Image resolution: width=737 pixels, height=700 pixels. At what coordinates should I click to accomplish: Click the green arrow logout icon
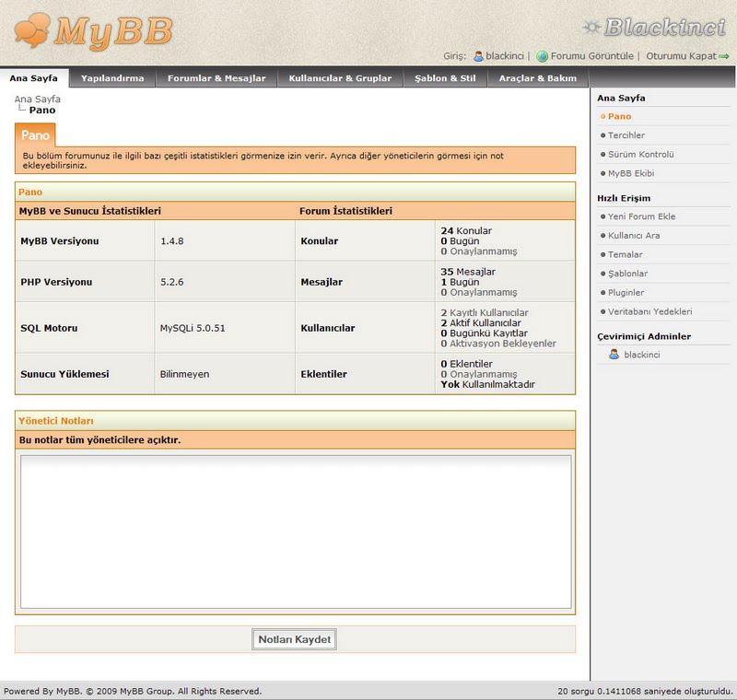coord(724,56)
